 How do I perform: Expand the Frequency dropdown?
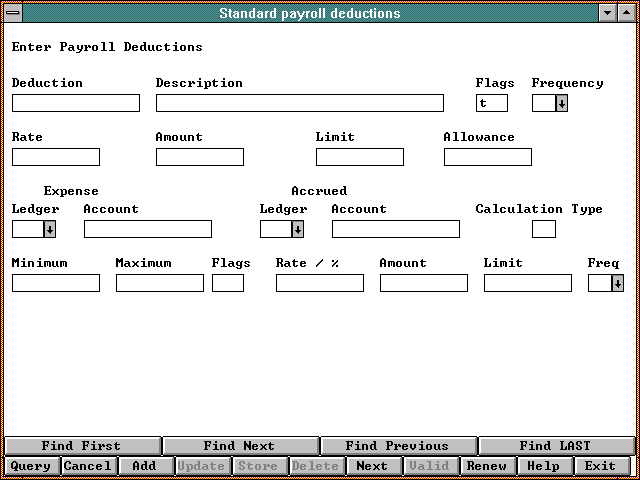point(561,103)
